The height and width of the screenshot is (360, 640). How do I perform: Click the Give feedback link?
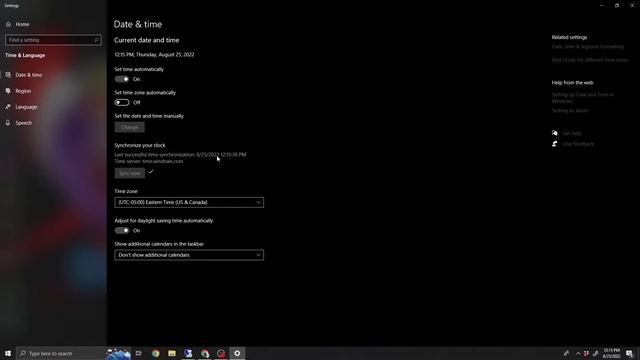(x=578, y=144)
